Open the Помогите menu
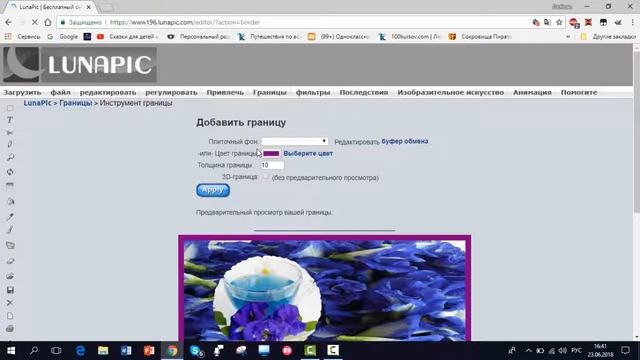The image size is (640, 360). [579, 92]
